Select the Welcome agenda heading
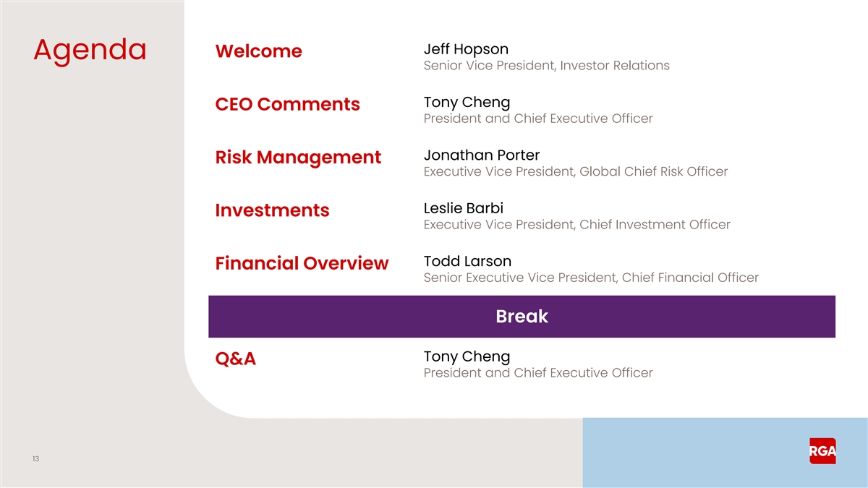868x488 pixels. [258, 51]
